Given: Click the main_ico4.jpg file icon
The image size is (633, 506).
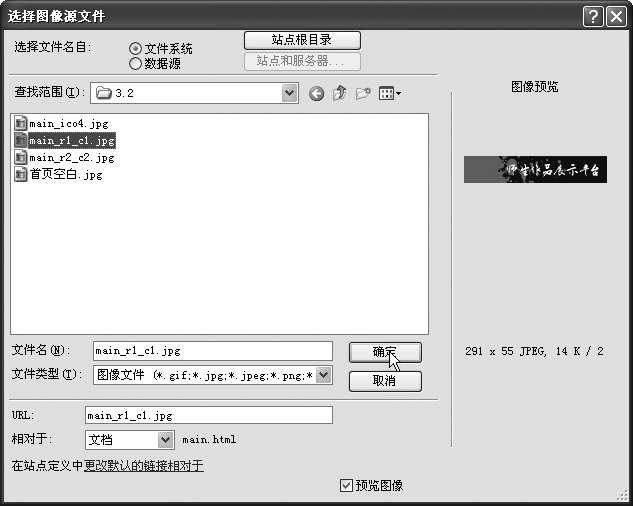Looking at the screenshot, I should coord(20,123).
